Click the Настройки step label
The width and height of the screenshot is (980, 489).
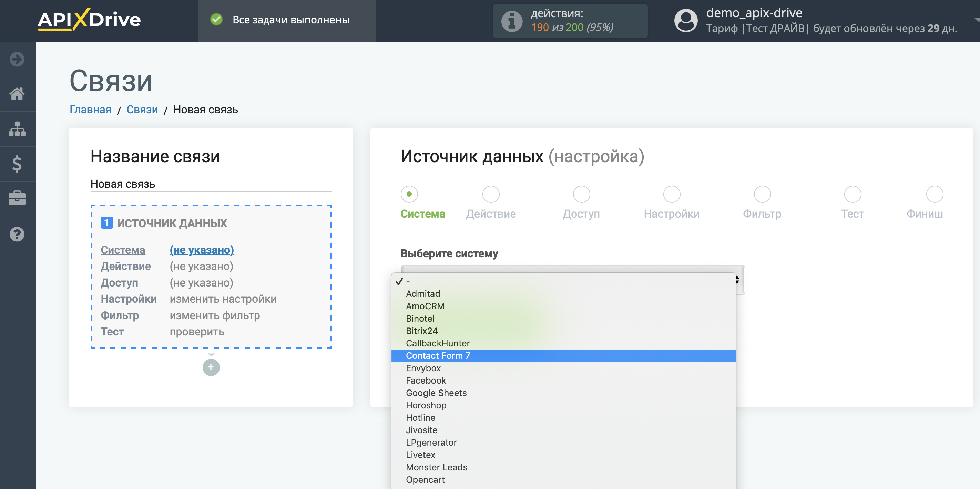672,214
